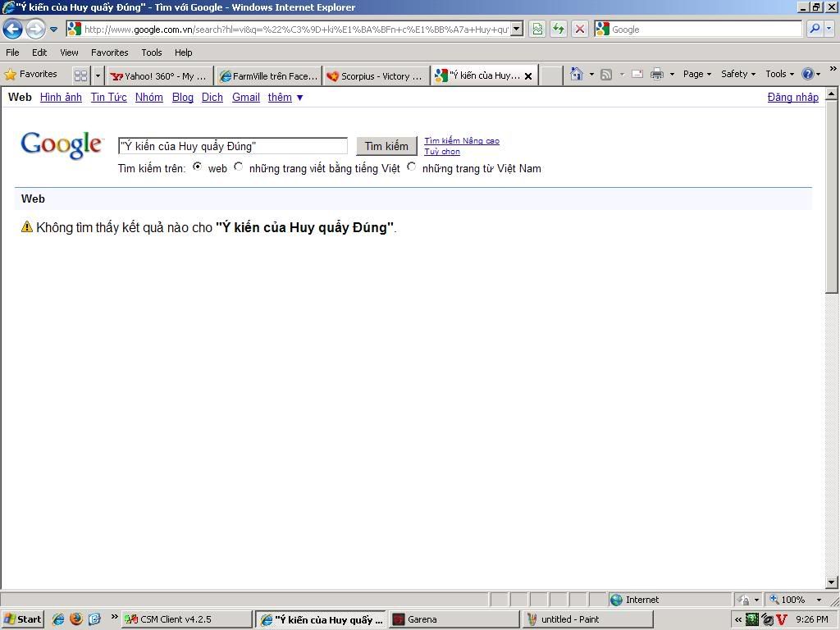Open the Favorites menu in menu bar
840x630 pixels.
109,52
